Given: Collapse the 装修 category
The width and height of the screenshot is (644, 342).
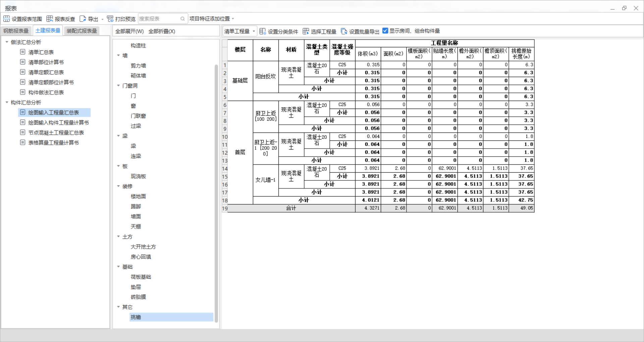Looking at the screenshot, I should (x=118, y=186).
